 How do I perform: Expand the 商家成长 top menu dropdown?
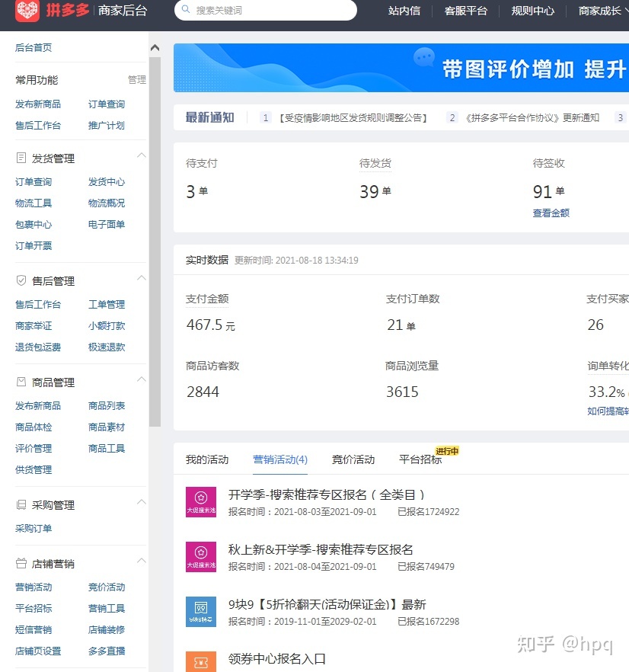[603, 11]
